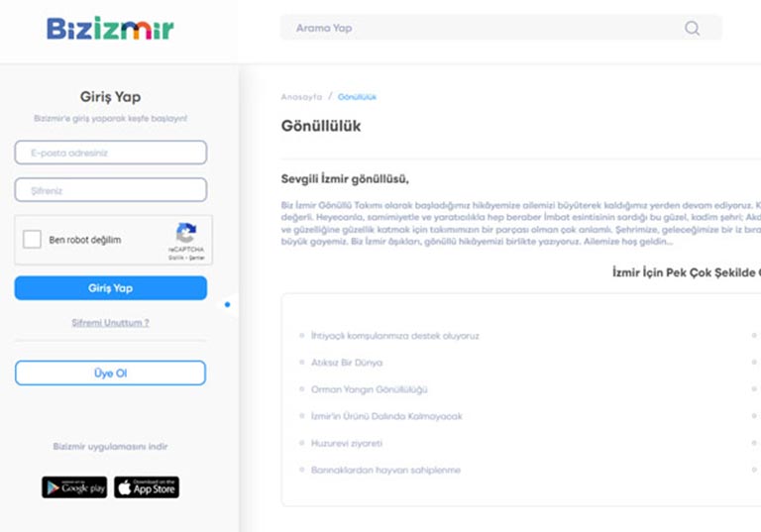Image resolution: width=761 pixels, height=532 pixels.
Task: Check the 'Ben robot değilim' checkbox
Action: pos(33,240)
